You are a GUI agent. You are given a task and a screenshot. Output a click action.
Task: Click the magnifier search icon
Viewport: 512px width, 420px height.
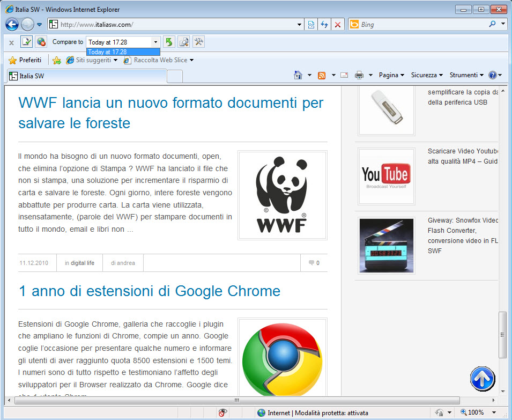492,24
